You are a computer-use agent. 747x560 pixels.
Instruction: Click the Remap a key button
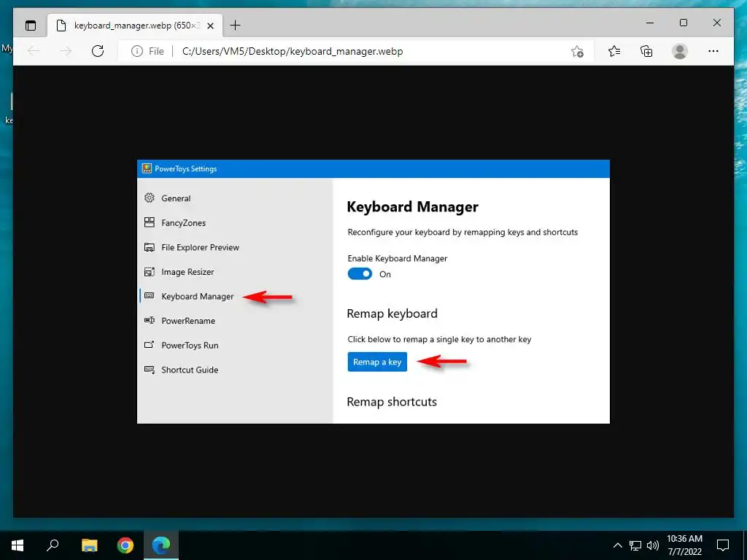coord(377,362)
